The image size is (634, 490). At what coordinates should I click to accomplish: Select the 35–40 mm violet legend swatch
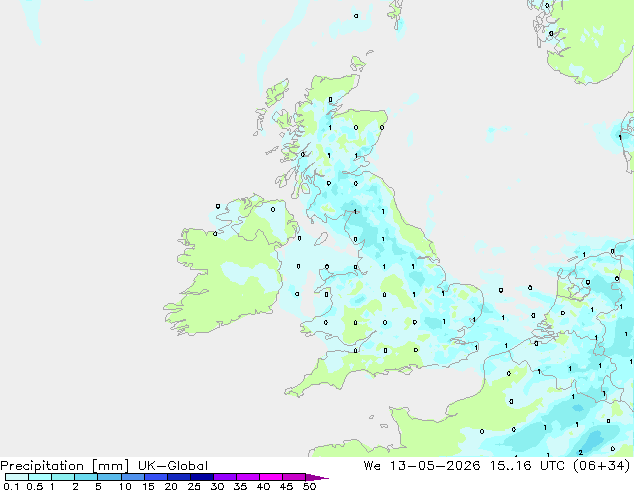(248, 477)
